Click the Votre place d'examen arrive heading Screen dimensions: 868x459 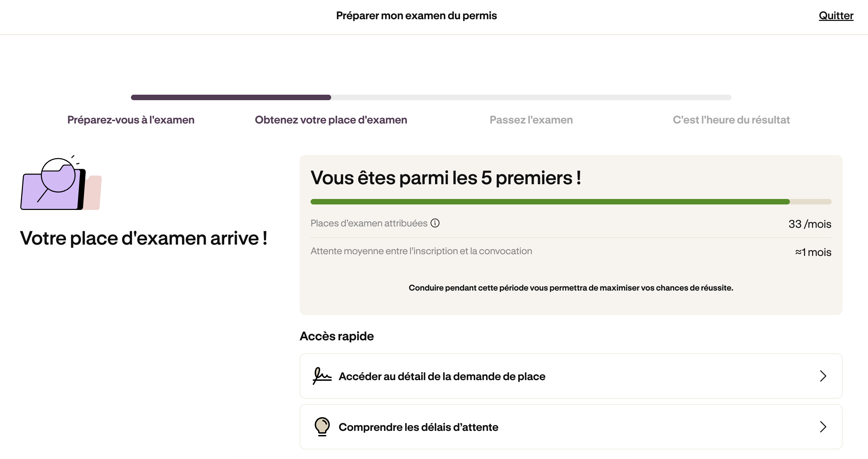click(144, 238)
